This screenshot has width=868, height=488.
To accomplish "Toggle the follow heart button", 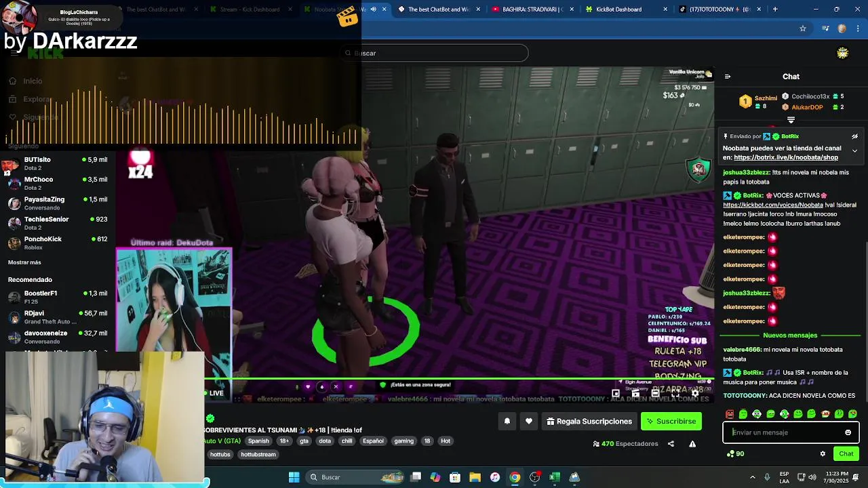I will coord(529,422).
